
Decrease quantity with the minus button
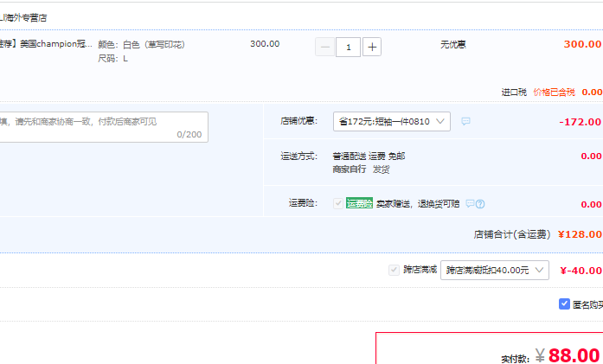click(x=325, y=47)
